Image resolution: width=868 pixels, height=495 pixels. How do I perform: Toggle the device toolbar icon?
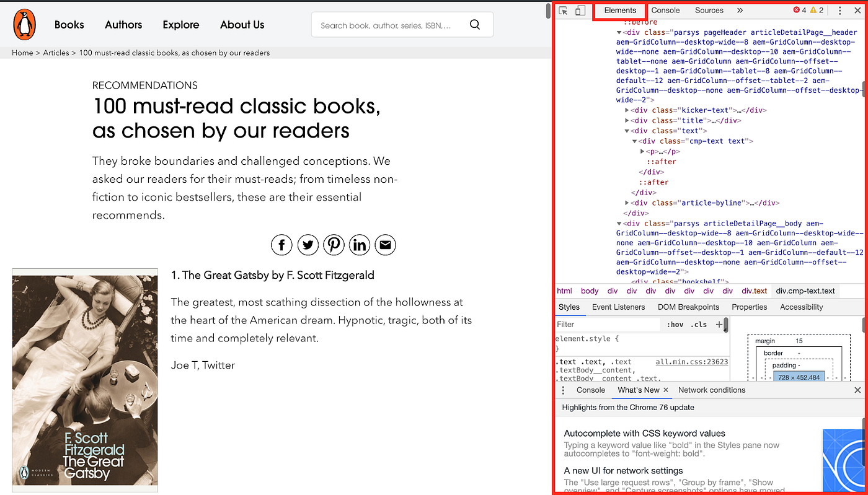pos(580,11)
